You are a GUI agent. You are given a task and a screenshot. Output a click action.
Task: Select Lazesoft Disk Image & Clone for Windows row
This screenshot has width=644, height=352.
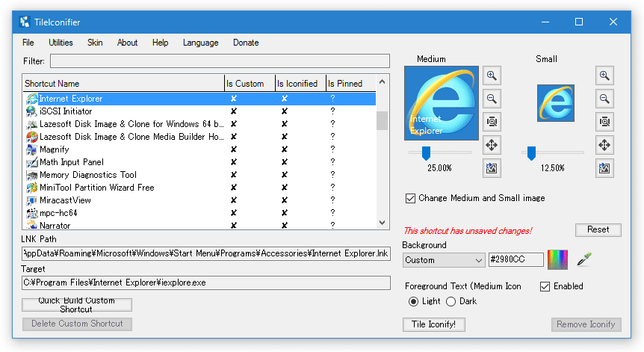pos(199,124)
